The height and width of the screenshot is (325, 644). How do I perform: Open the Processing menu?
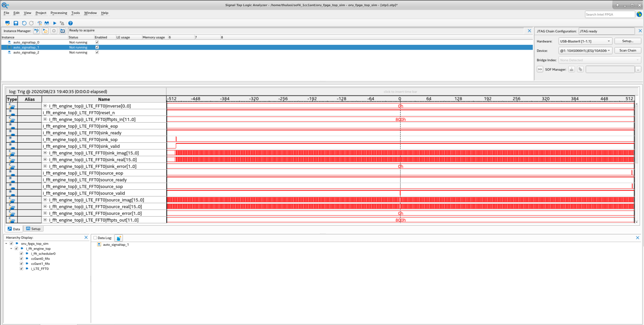click(x=59, y=13)
